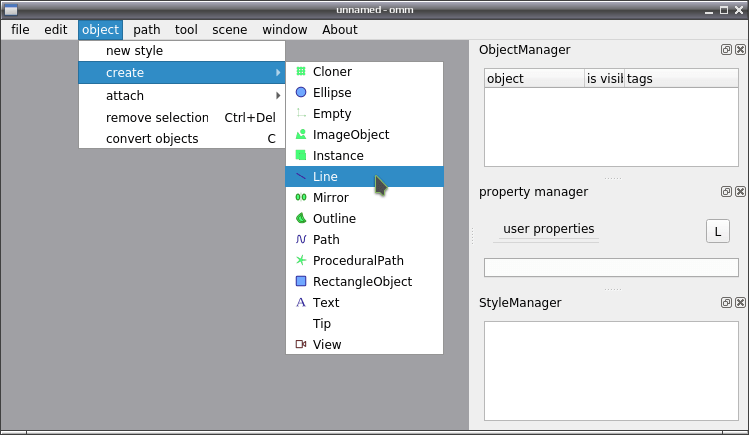Create an Empty object
This screenshot has height=435, width=749.
[x=364, y=114]
